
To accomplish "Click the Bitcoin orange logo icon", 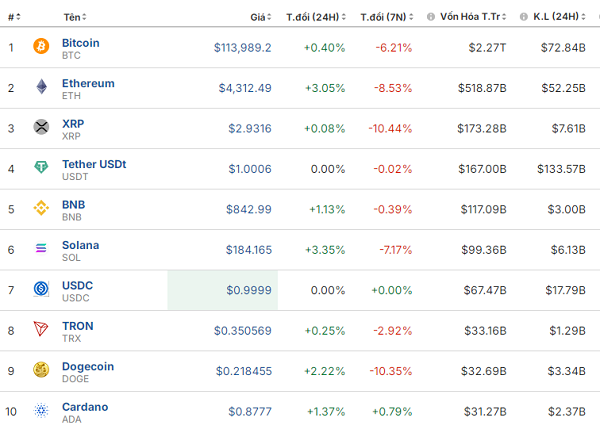I will pyautogui.click(x=41, y=46).
